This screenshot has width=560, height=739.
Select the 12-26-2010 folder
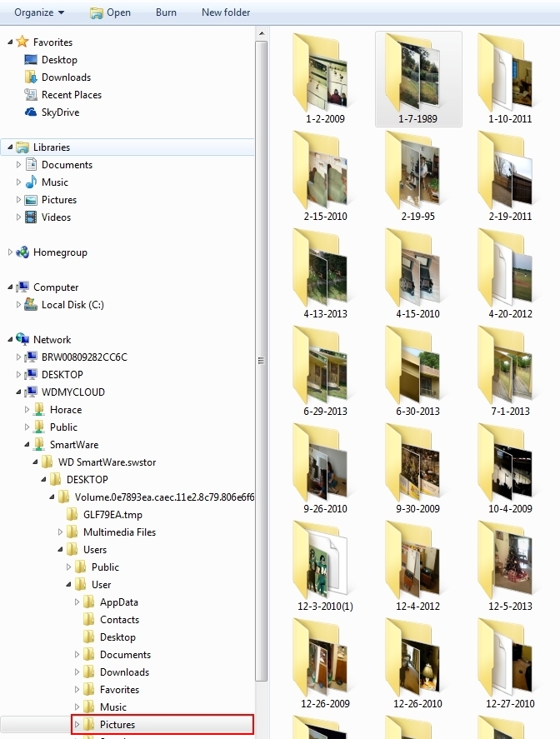[x=418, y=664]
